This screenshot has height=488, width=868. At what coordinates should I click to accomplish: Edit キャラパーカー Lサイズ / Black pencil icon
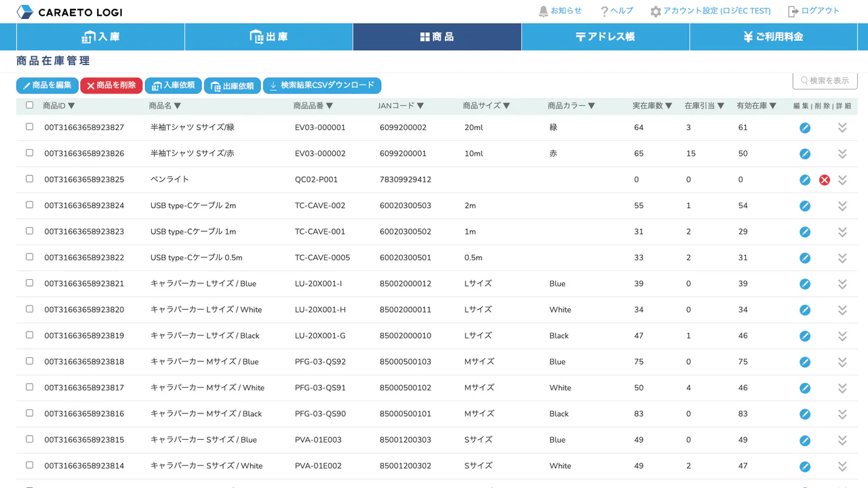805,335
